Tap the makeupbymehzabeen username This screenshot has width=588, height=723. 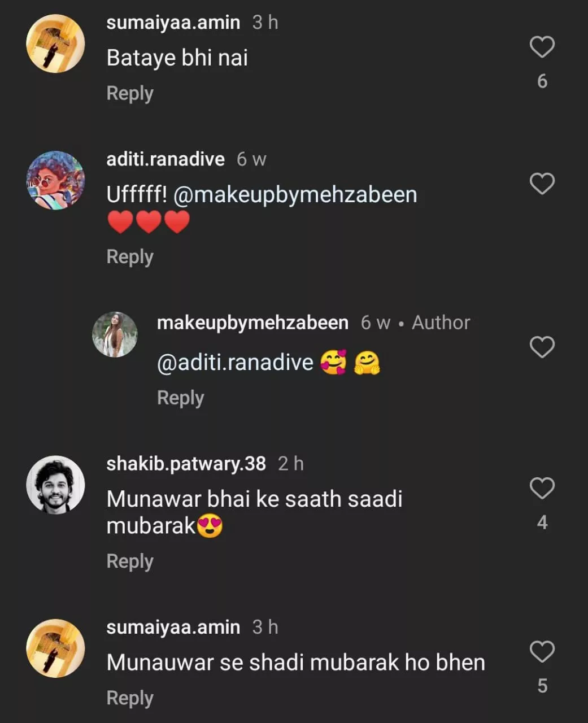252,323
